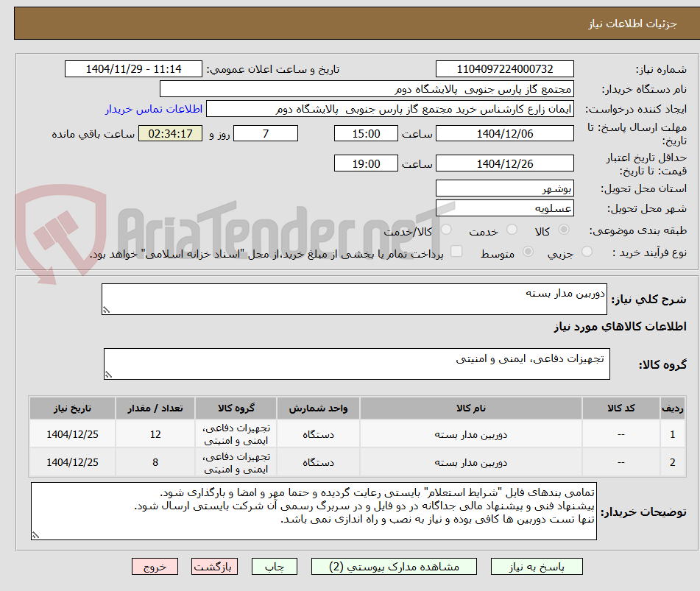700x591 pixels.
Task: Click the توضیحات خریدار text area
Action: [314, 511]
